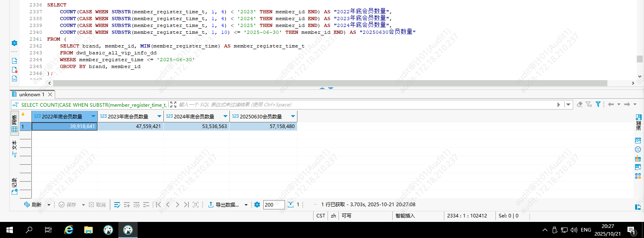Click the blue custom filter funnel icon
The image size is (644, 238).
598,104
